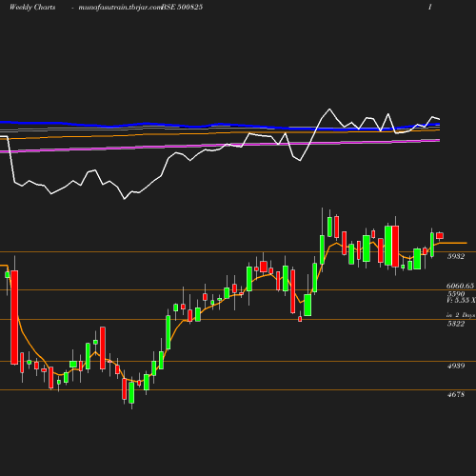Click the "BSE 509825" symbol label
476x476 pixels.
pyautogui.click(x=182, y=7)
